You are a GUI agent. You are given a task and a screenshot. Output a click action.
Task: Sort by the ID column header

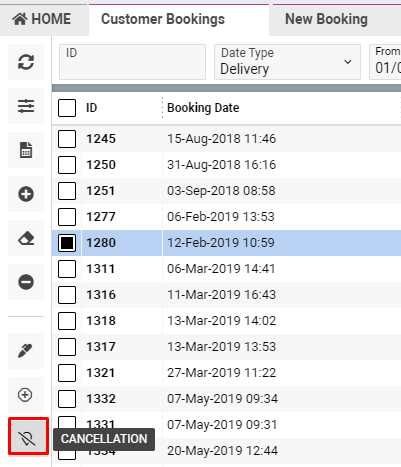click(x=91, y=108)
